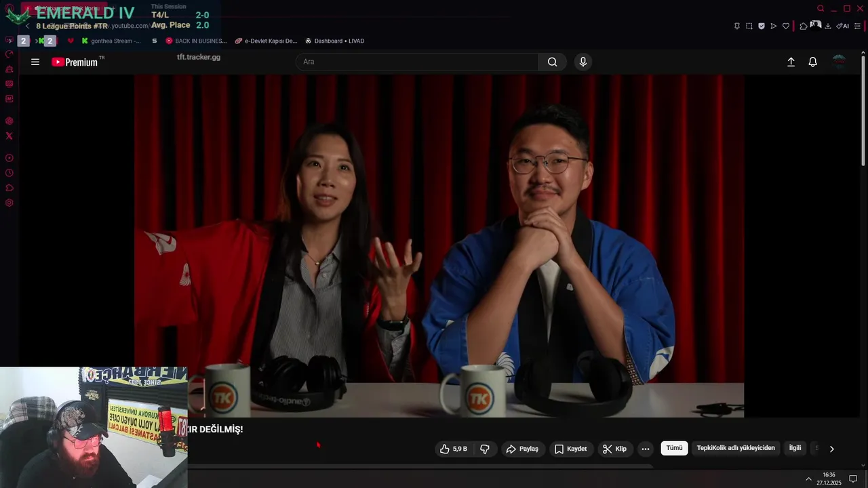Open the S bookmark icon in the bar
The image size is (868, 488).
155,41
